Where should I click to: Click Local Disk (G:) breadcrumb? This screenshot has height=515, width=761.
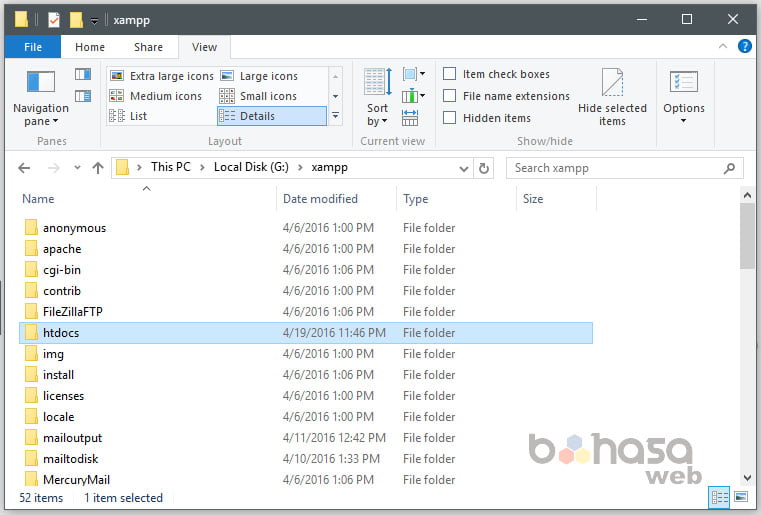(251, 167)
